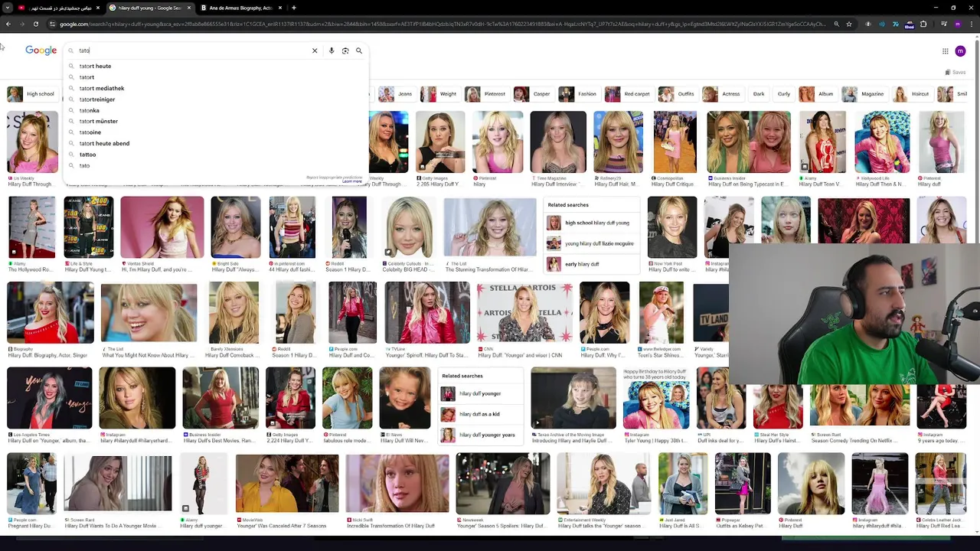Open the Chrome profile avatar in toolbar
The image size is (980, 551).
(x=958, y=24)
